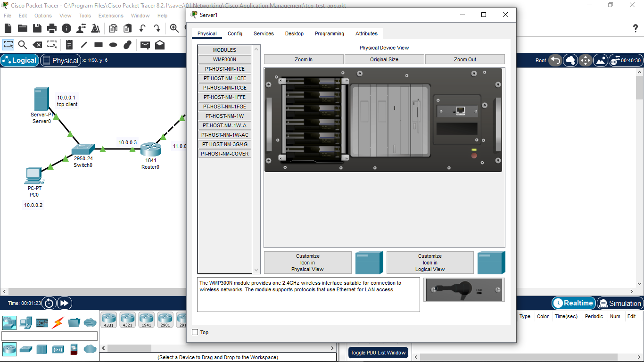Select the Delete tool icon

click(37, 45)
